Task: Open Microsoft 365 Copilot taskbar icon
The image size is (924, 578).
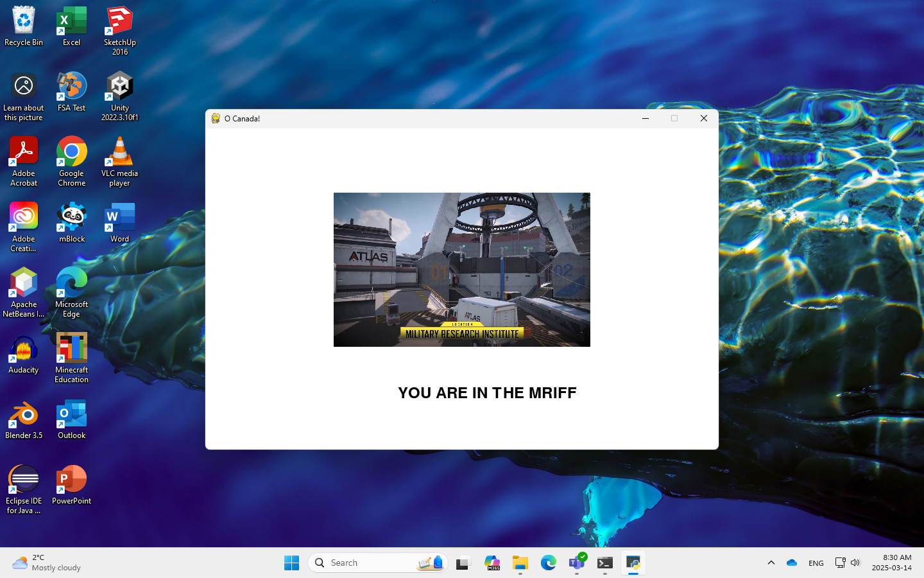Action: coord(492,563)
